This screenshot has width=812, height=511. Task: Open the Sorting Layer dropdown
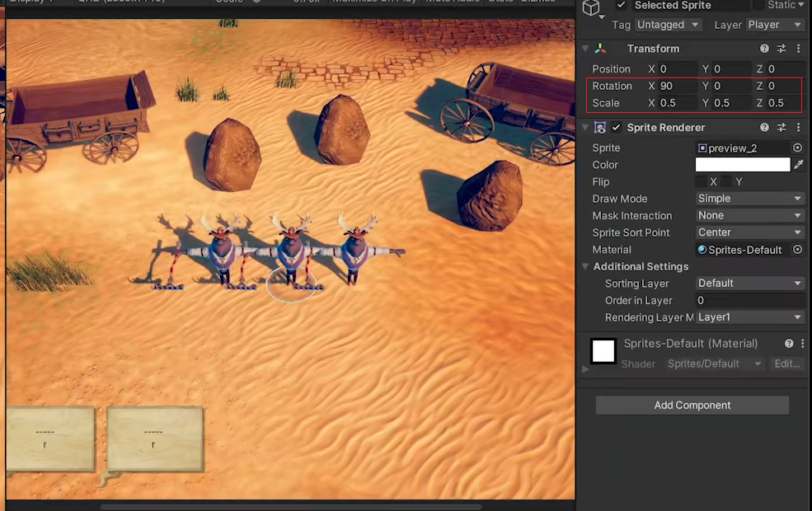pyautogui.click(x=750, y=284)
